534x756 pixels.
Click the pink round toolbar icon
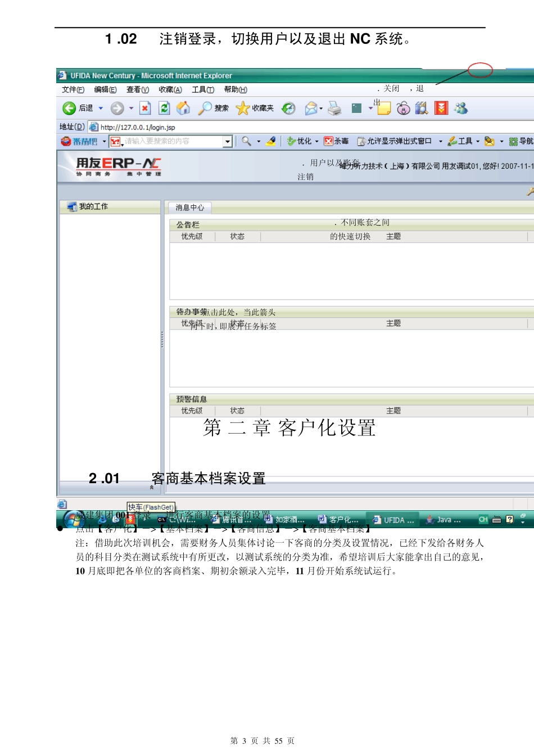pyautogui.click(x=403, y=108)
